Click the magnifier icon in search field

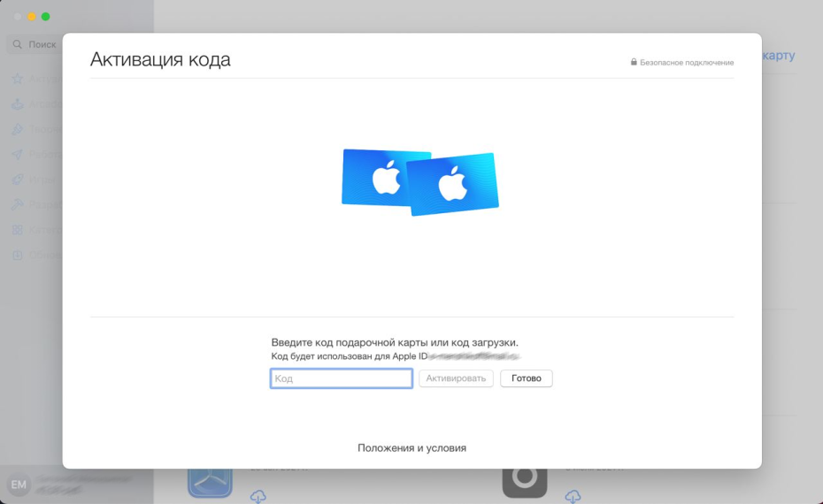click(18, 44)
